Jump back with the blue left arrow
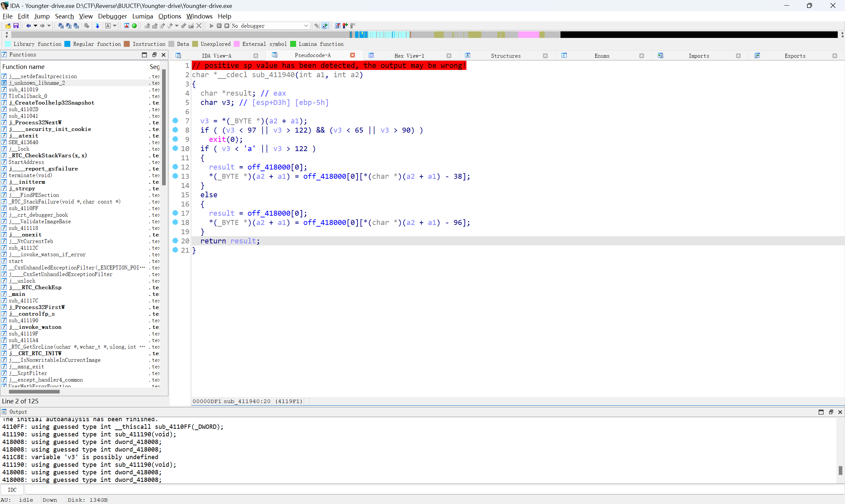This screenshot has width=845, height=504. point(28,26)
